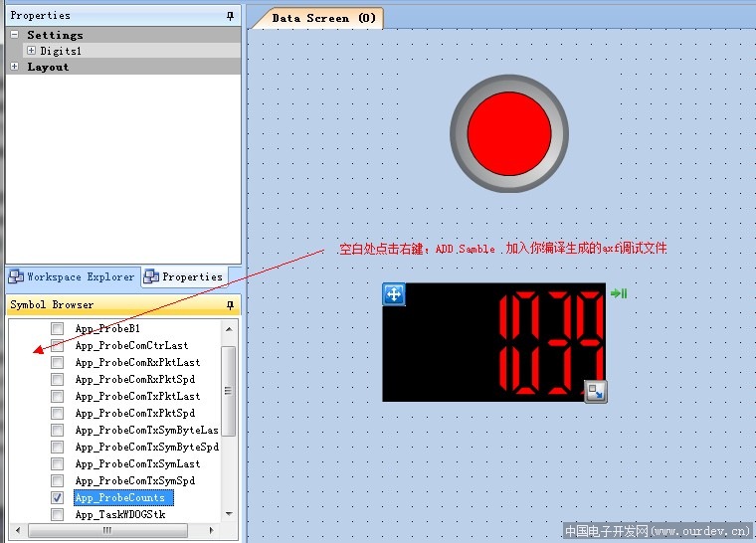Uncheck the App_ProbeCounts checkbox
Screen dimensions: 756x543
tap(57, 497)
